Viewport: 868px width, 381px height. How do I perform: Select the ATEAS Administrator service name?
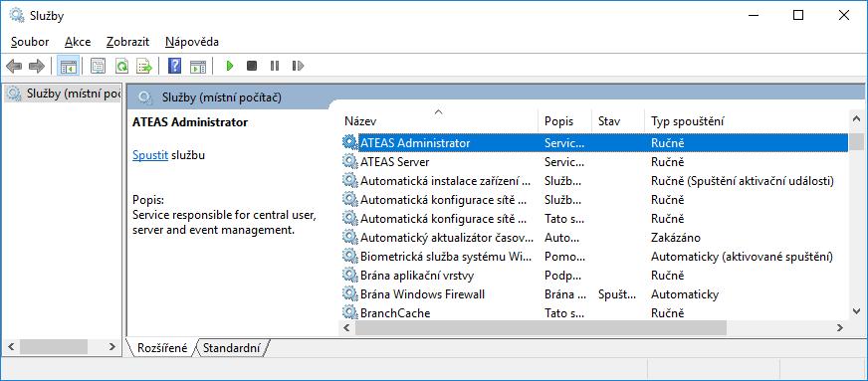pyautogui.click(x=415, y=142)
